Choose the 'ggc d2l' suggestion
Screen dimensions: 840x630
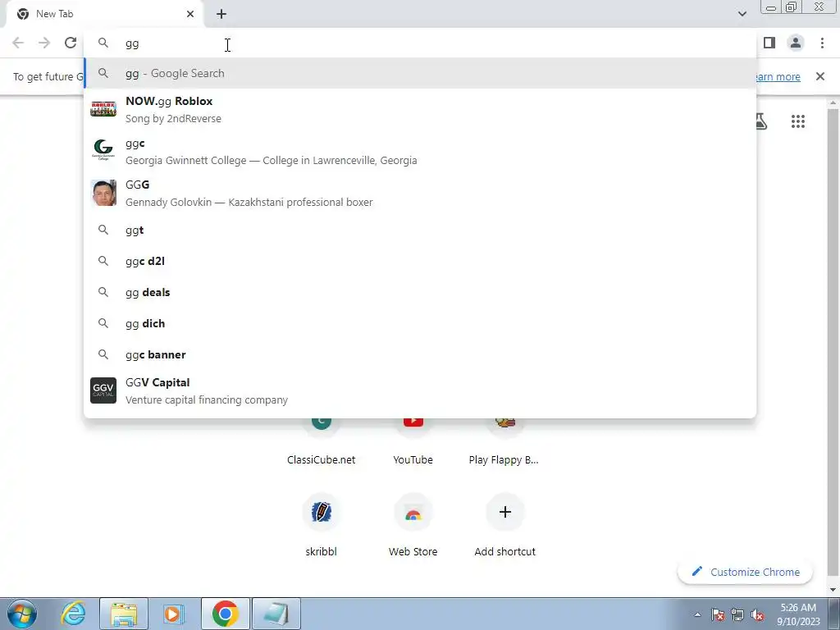click(x=420, y=261)
